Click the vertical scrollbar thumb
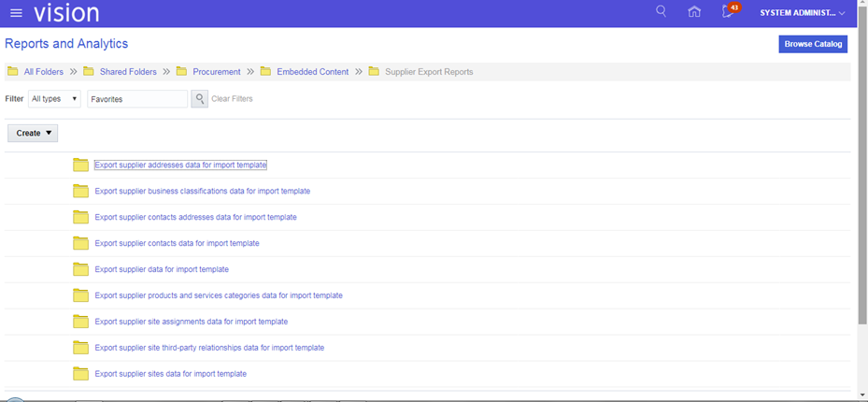The width and height of the screenshot is (868, 402). (863, 166)
